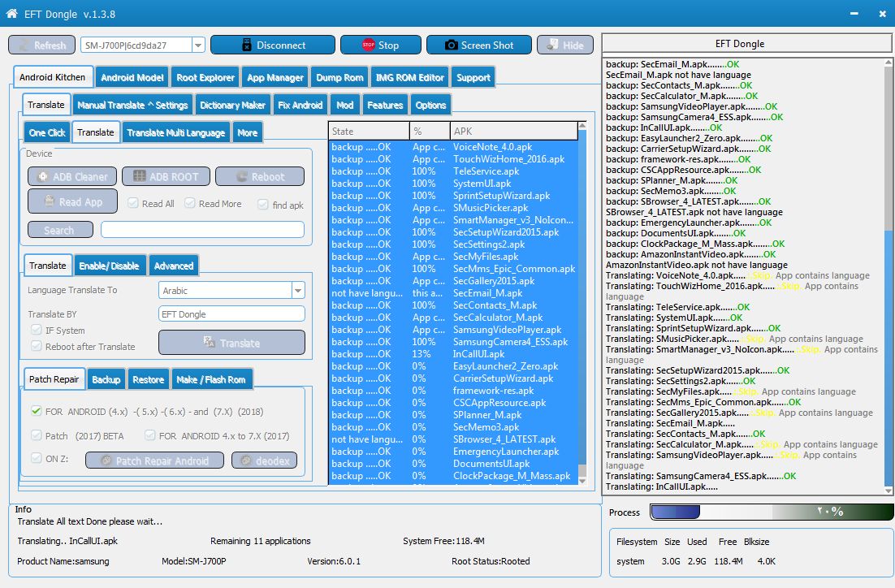Sort by the State column header
Image resolution: width=895 pixels, height=588 pixels.
370,132
